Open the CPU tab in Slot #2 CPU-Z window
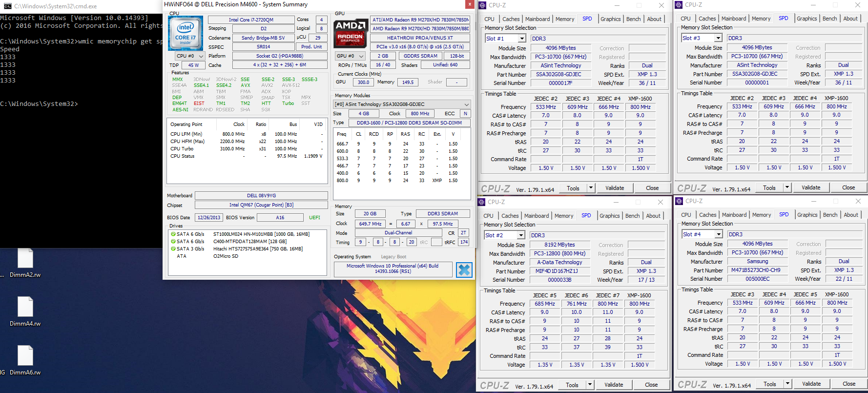The height and width of the screenshot is (393, 868). click(x=488, y=216)
